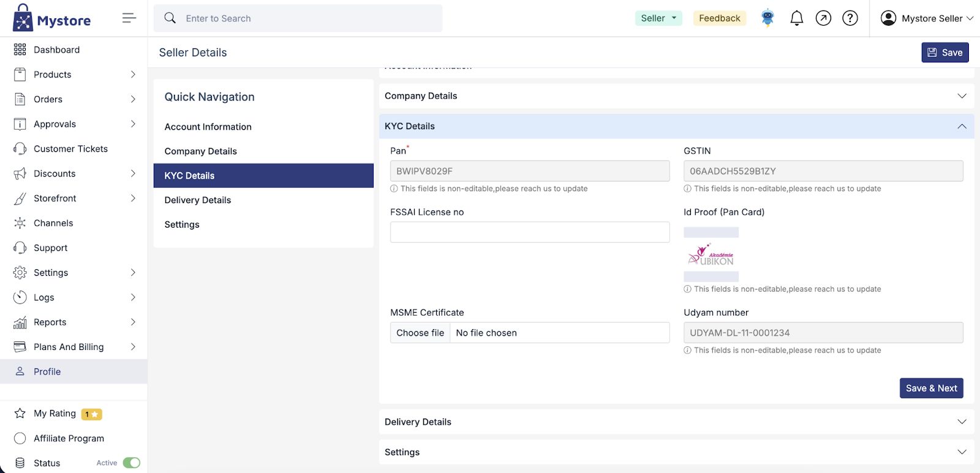Click the Feedback button
This screenshot has width=980, height=473.
point(719,18)
